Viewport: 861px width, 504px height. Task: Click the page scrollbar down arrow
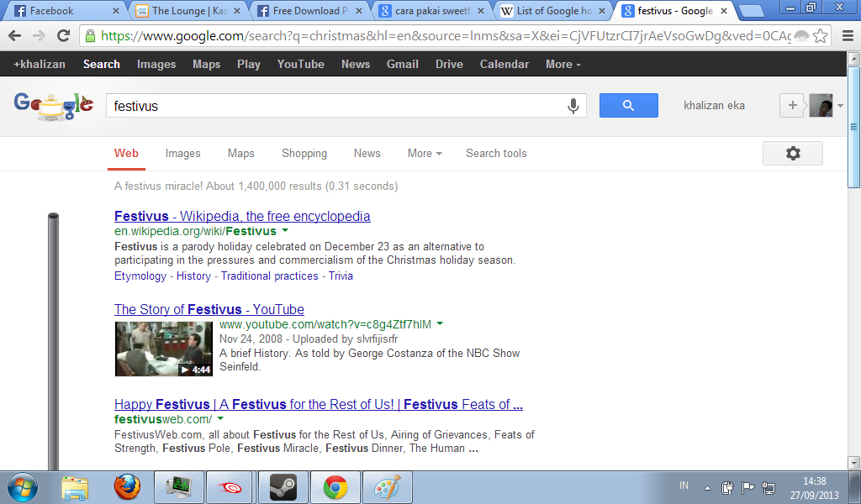click(853, 463)
